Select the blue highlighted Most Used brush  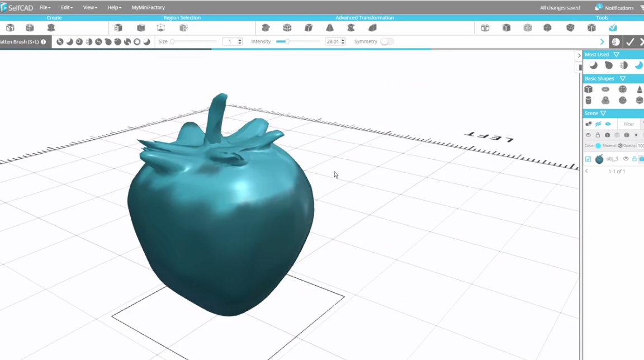638,65
